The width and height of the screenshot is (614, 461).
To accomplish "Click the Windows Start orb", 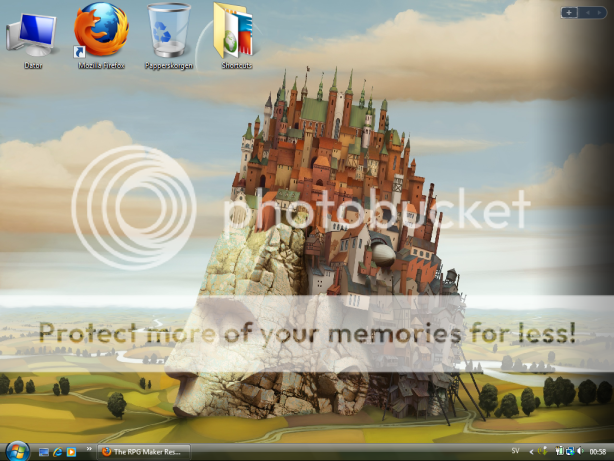I will [17, 451].
